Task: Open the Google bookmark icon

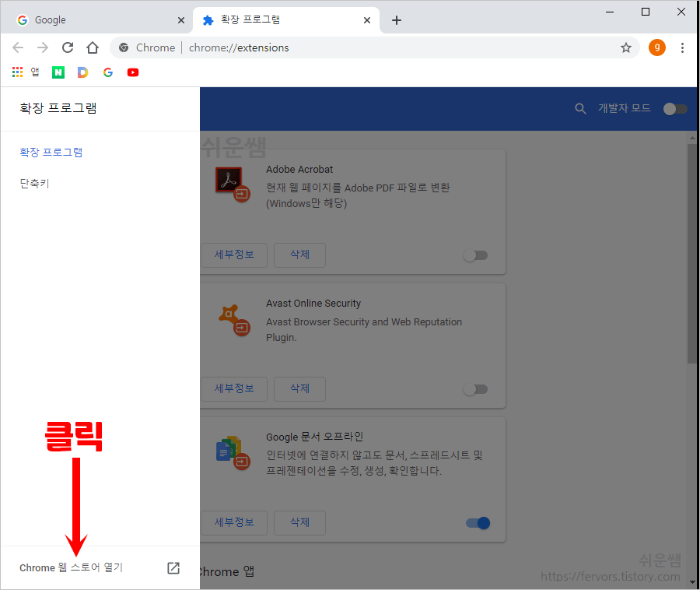Action: pyautogui.click(x=108, y=72)
